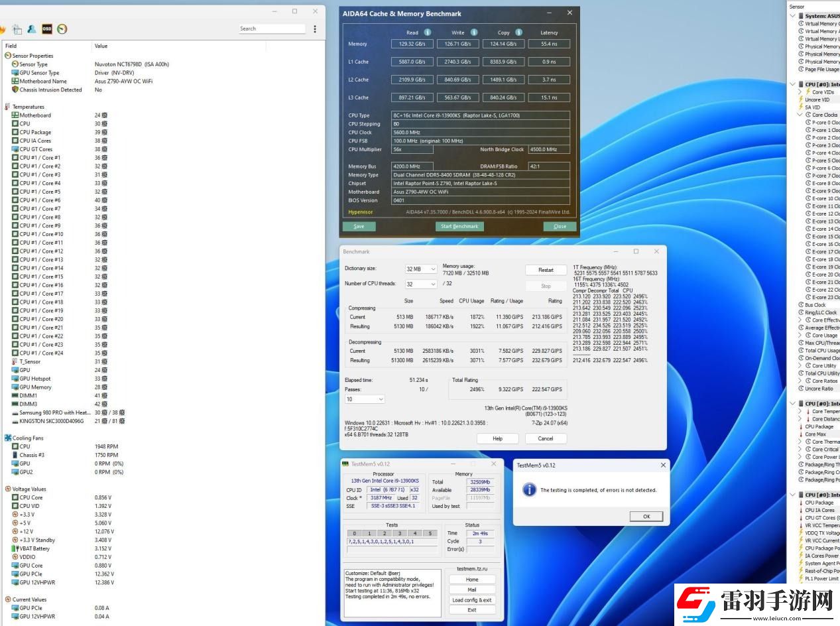Click test number 3 cell in TestMem5 Tests
Screen dimensions: 840x626
coord(400,533)
